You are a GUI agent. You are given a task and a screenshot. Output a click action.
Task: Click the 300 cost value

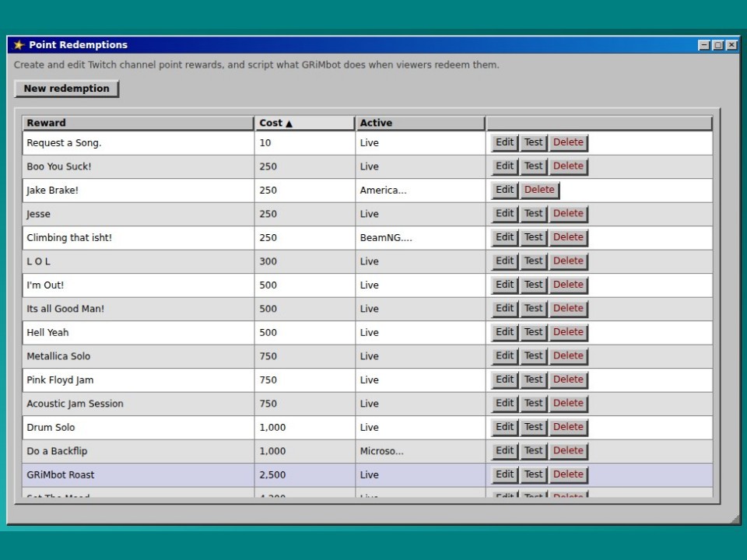point(268,261)
